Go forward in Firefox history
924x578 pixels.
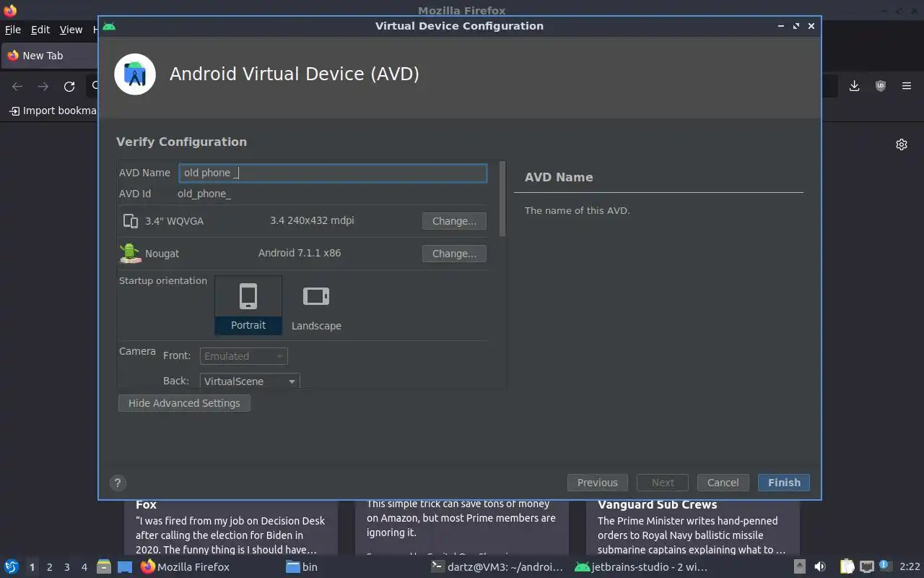(43, 87)
